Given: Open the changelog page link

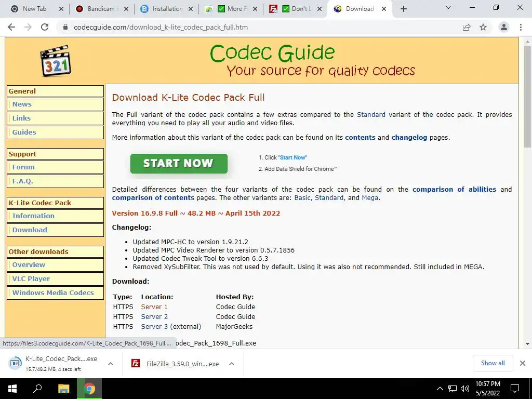Looking at the screenshot, I should click(409, 137).
